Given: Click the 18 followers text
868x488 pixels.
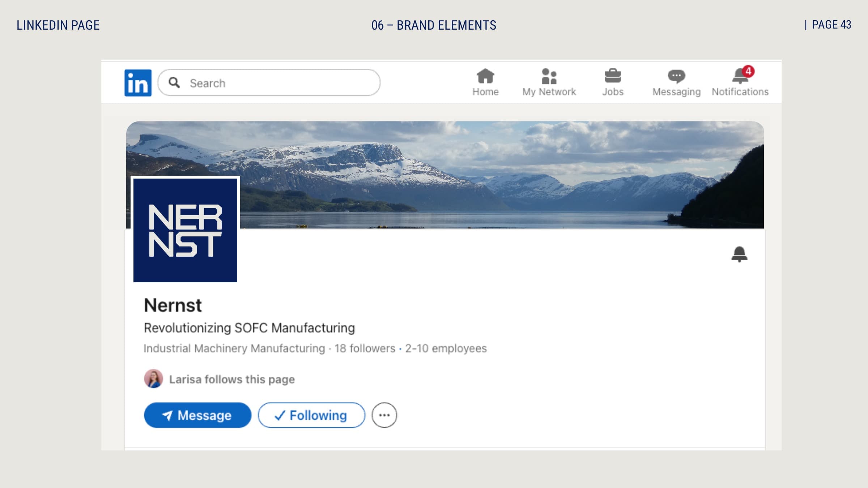Looking at the screenshot, I should click(365, 348).
